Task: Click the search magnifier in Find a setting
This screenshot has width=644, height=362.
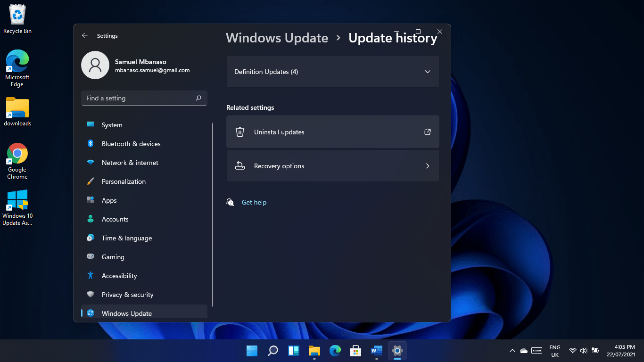Action: (x=199, y=98)
